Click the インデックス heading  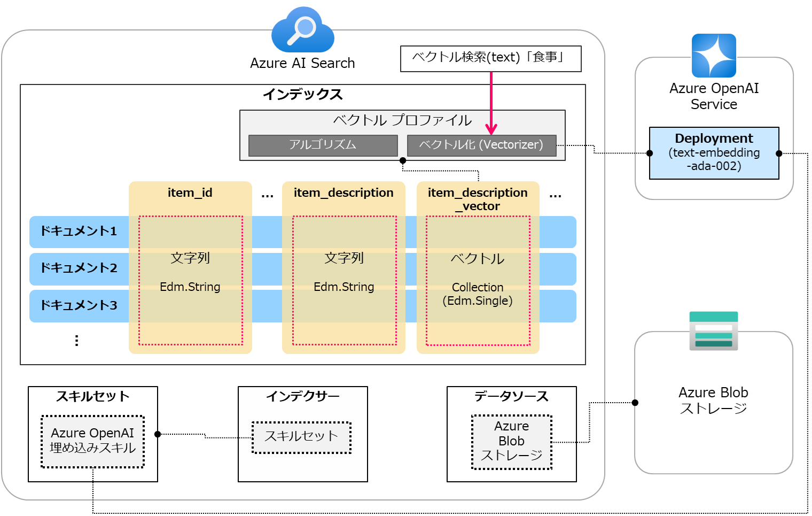(303, 95)
